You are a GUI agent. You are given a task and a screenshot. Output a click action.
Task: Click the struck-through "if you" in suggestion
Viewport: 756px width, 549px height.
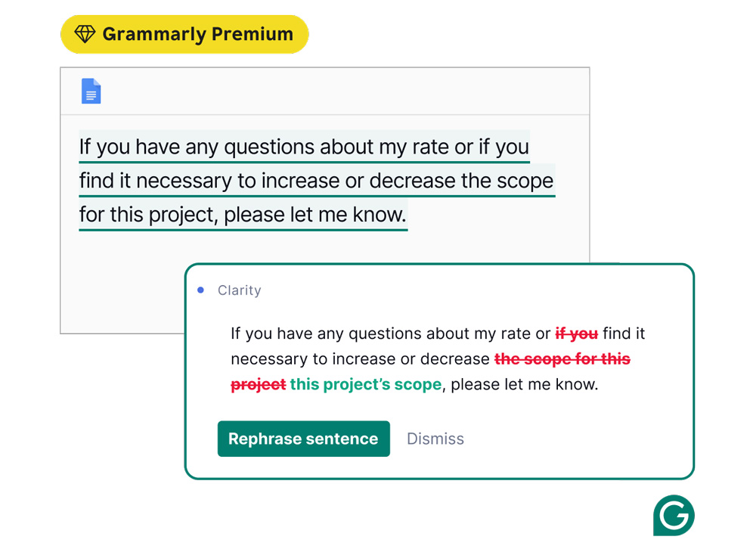coord(577,333)
